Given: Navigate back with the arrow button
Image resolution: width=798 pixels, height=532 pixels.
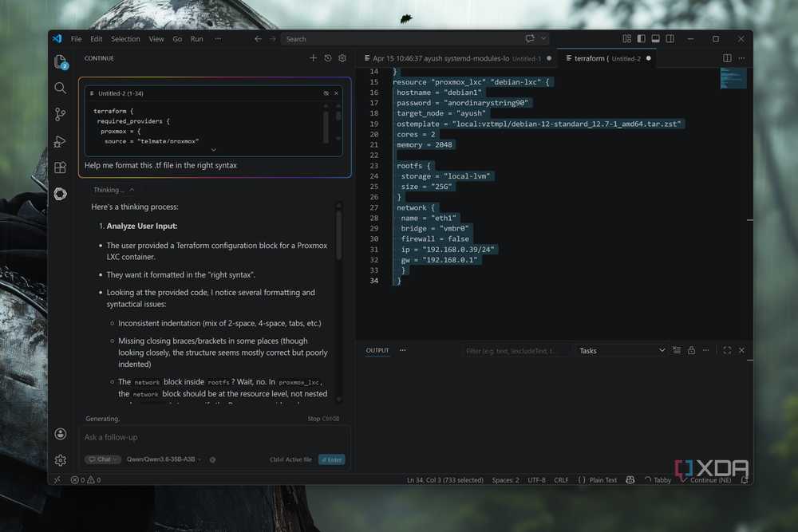Looking at the screenshot, I should (258, 38).
